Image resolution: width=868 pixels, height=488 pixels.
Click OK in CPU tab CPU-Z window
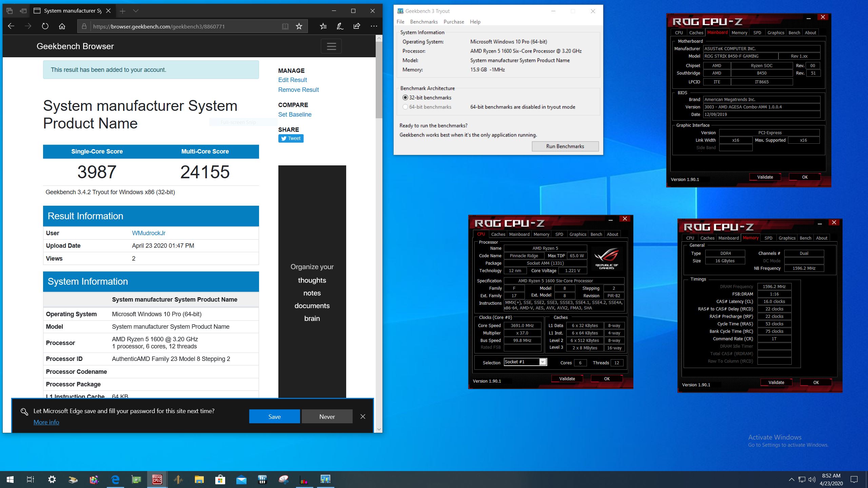(607, 379)
